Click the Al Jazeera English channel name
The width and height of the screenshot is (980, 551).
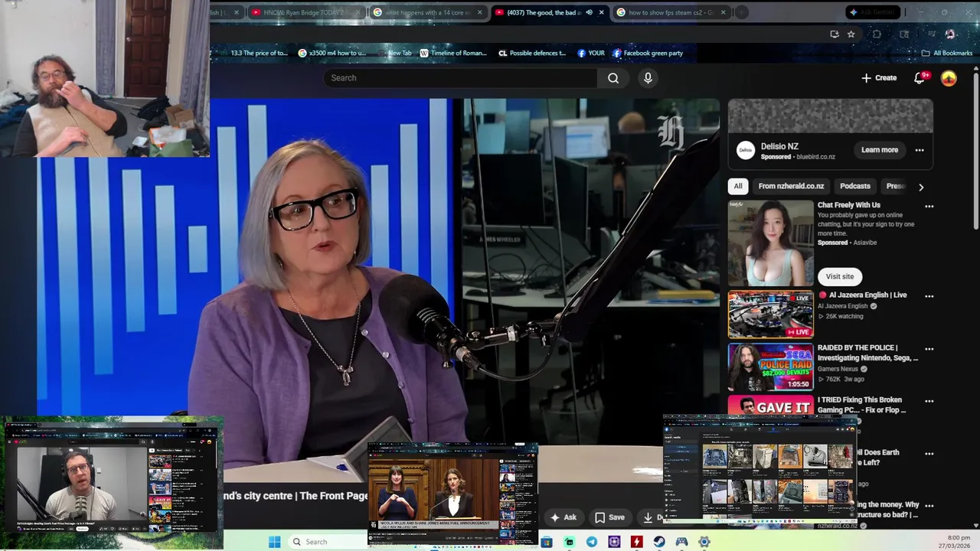843,306
